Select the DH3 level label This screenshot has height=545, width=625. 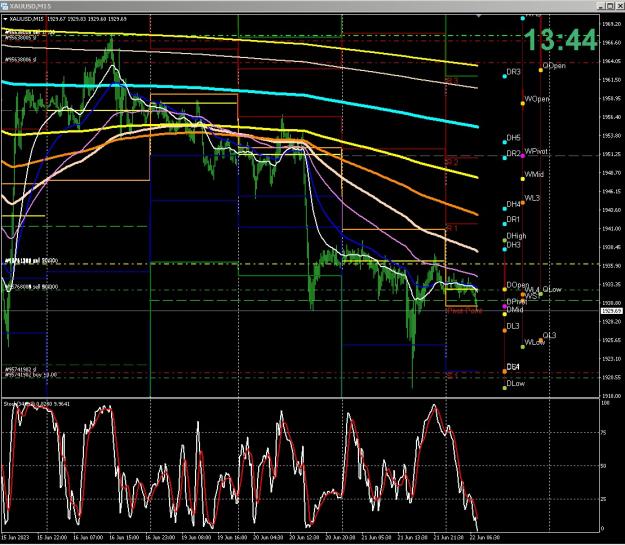pos(513,245)
